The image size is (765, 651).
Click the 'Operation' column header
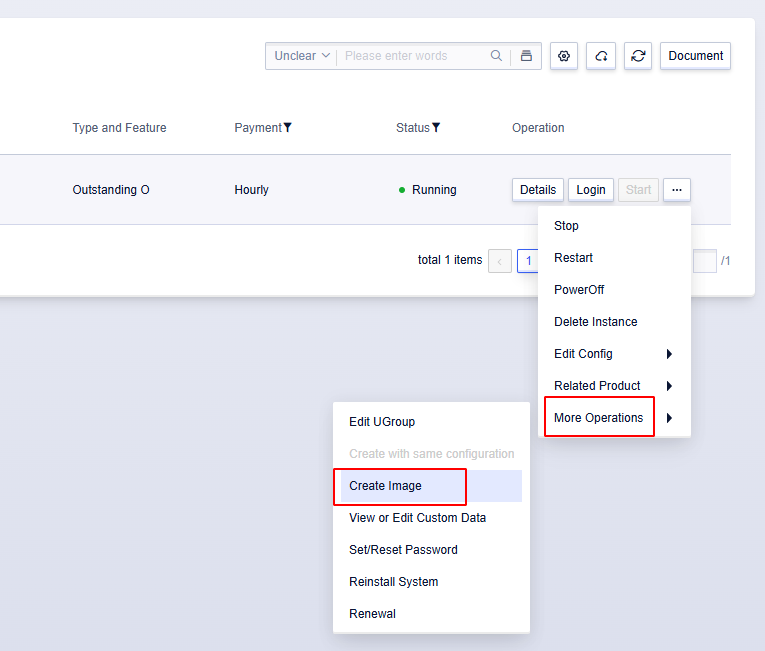click(x=538, y=128)
